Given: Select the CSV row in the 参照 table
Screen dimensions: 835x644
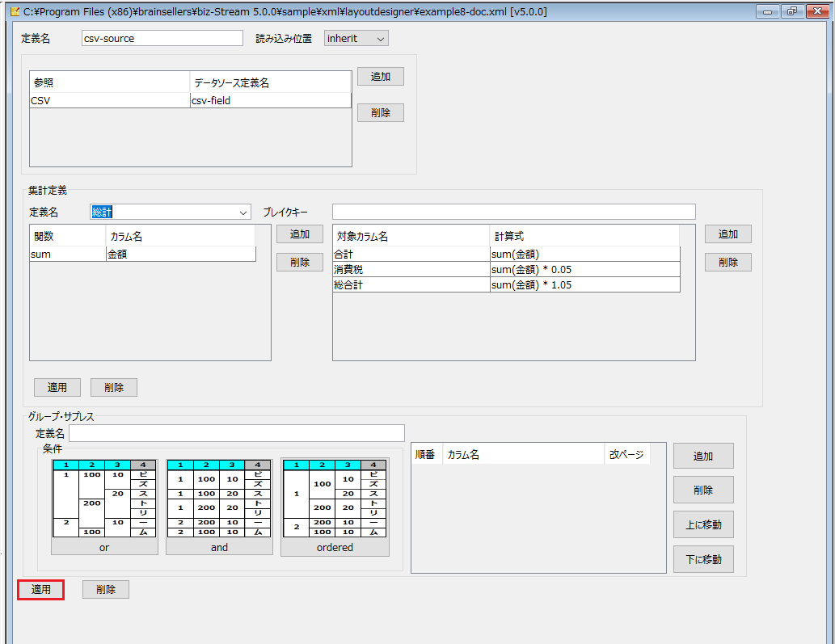Looking at the screenshot, I should pyautogui.click(x=191, y=100).
